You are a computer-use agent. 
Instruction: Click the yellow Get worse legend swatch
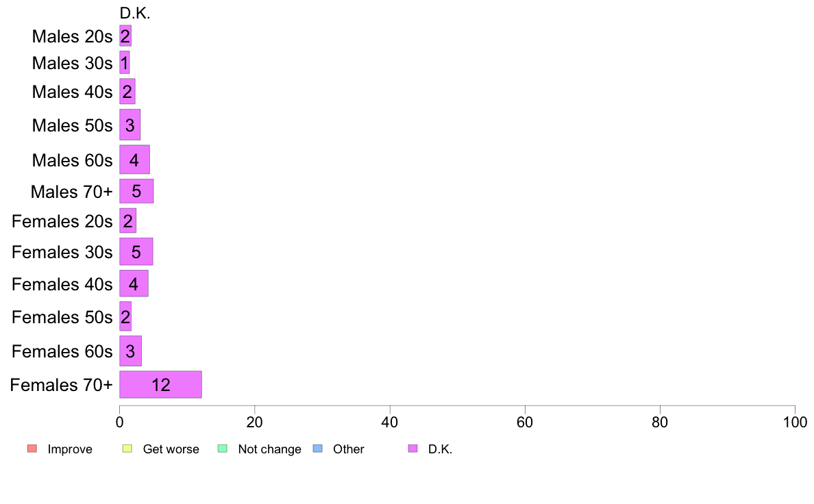[x=127, y=449]
